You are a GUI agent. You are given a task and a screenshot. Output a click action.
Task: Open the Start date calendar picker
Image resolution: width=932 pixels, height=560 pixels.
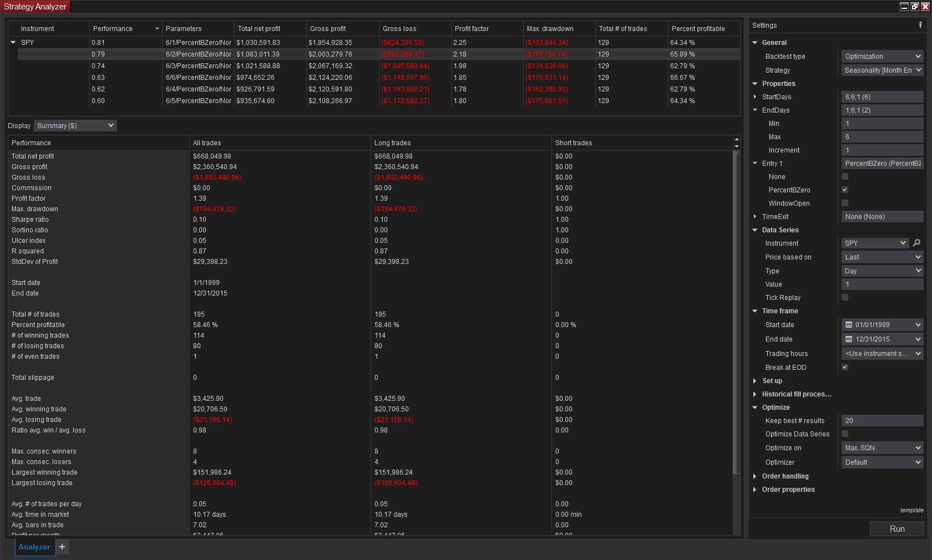(849, 325)
